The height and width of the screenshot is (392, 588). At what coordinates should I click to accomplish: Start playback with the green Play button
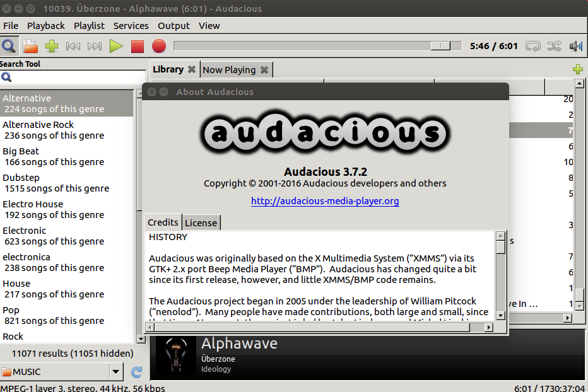coord(116,46)
